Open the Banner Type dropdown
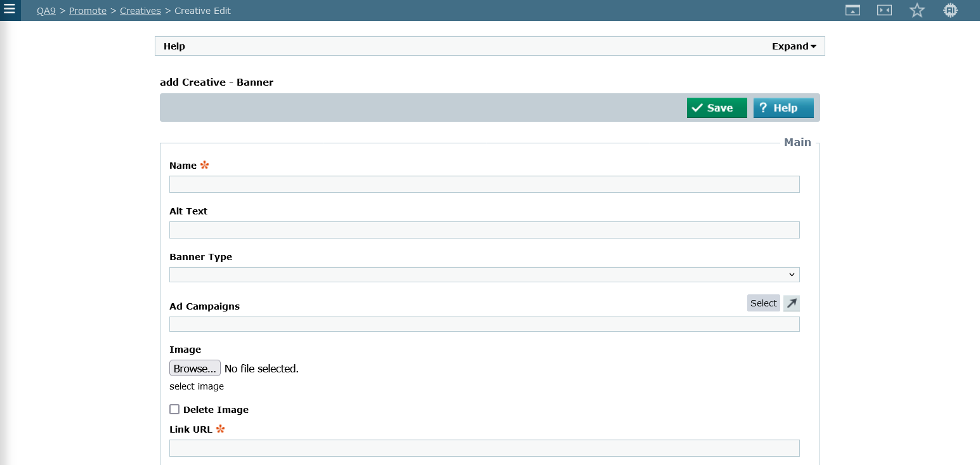Image resolution: width=980 pixels, height=465 pixels. [484, 275]
